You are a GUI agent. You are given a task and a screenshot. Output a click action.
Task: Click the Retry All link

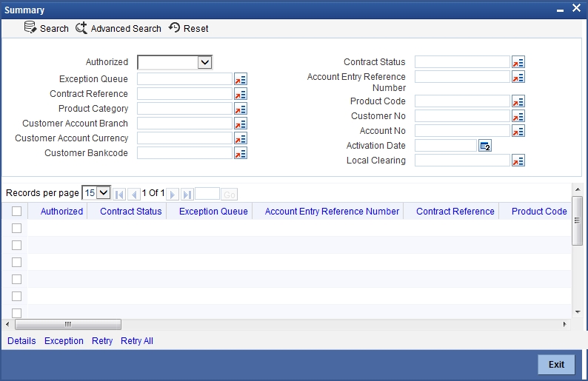[137, 341]
